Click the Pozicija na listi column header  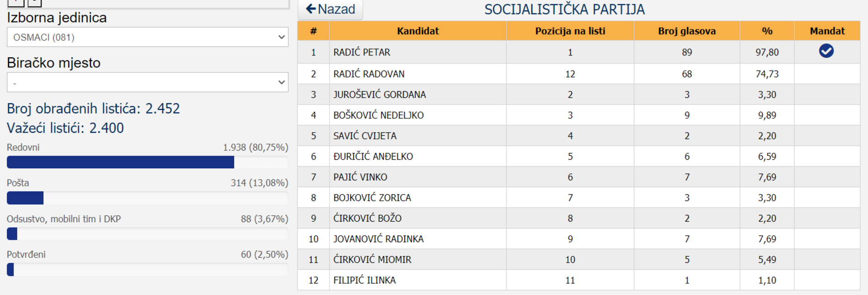pos(570,31)
